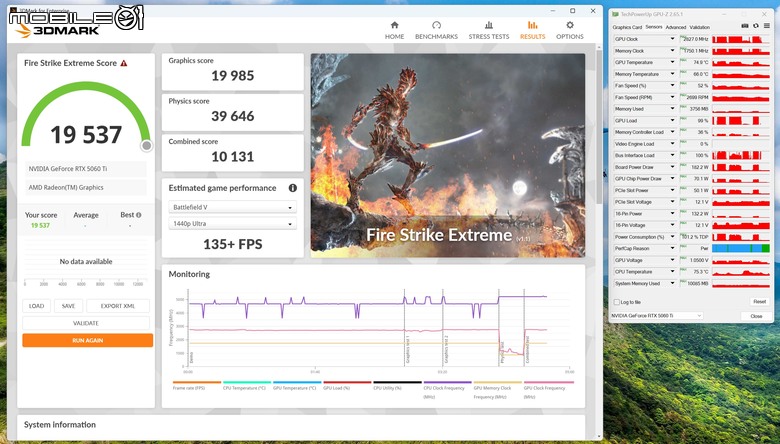780x444 pixels.
Task: Open the GPU-Z hamburger menu icon
Action: coord(767,26)
